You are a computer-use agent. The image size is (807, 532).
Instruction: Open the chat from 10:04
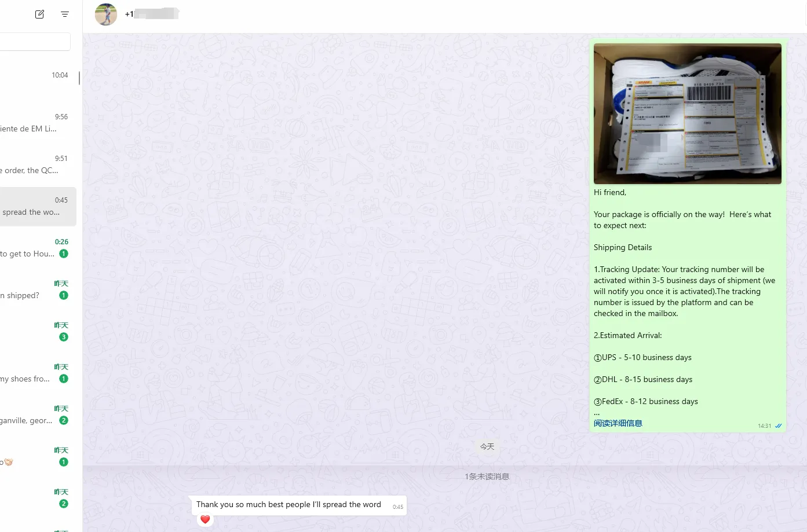coord(38,82)
